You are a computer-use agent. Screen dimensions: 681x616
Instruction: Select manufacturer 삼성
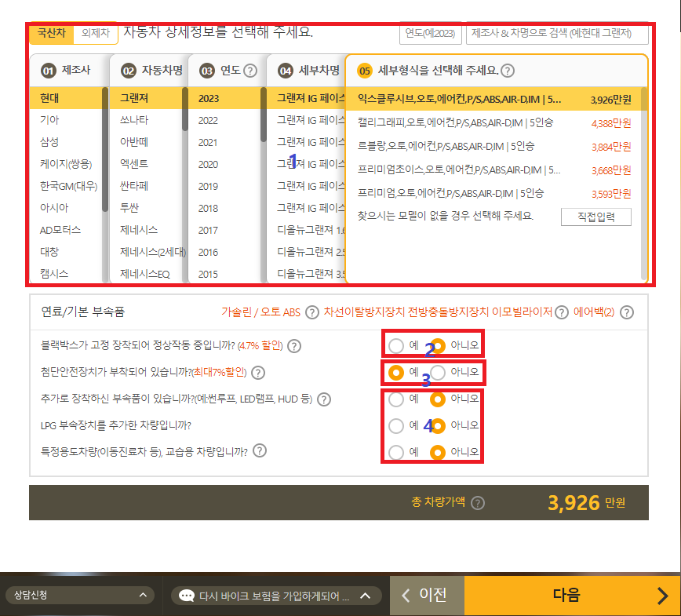click(49, 142)
